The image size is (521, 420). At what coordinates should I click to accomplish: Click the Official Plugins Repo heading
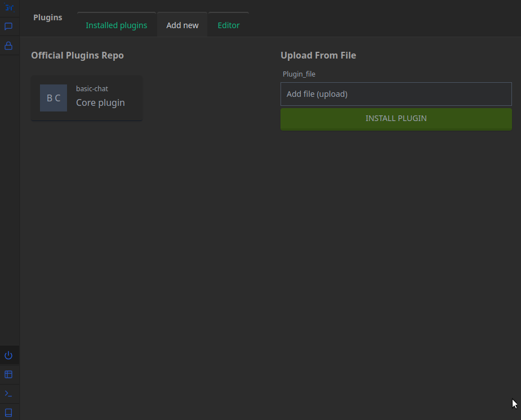click(x=77, y=55)
